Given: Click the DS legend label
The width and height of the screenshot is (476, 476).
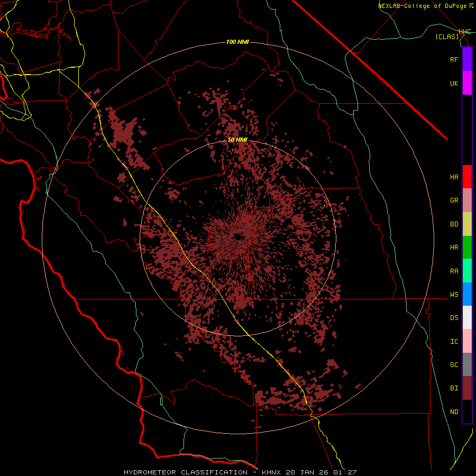Looking at the screenshot, I should click(x=454, y=317).
